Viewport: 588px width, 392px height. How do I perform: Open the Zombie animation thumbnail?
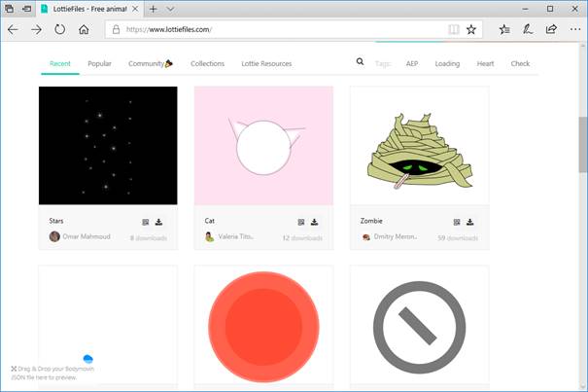pyautogui.click(x=420, y=145)
